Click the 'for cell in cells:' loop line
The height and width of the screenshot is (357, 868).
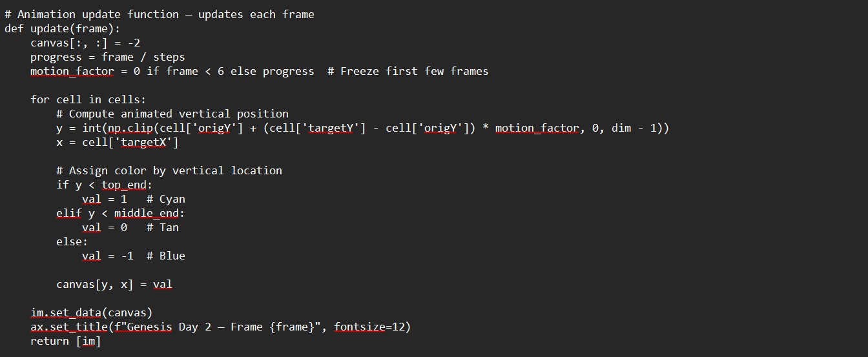pyautogui.click(x=88, y=99)
